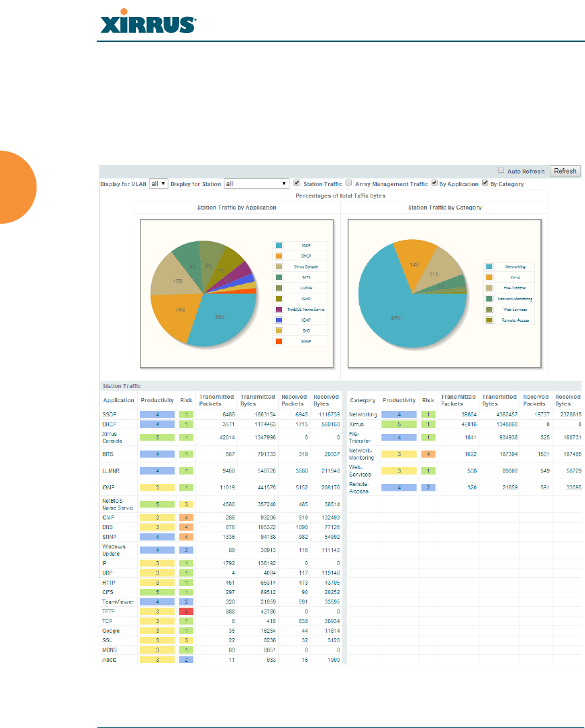Select the Xirrus Console application label

[112, 437]
